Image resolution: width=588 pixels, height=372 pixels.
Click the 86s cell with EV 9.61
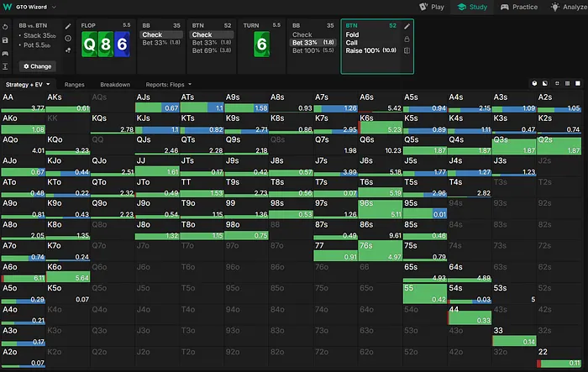coord(381,230)
